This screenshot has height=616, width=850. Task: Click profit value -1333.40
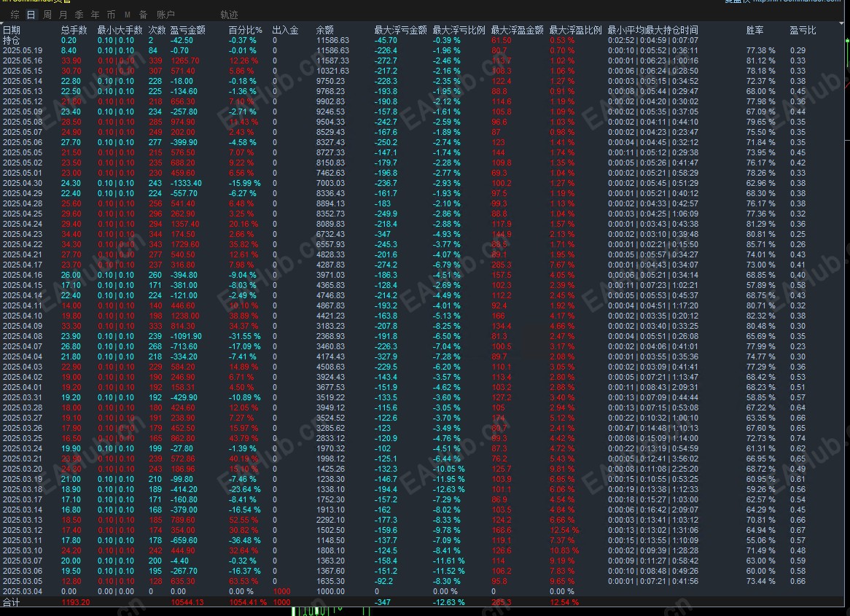click(x=186, y=183)
